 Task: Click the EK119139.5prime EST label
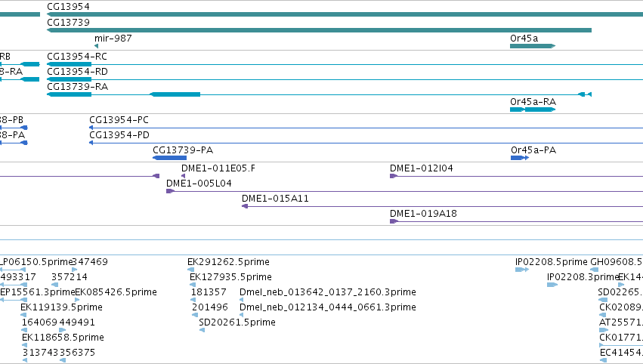[x=61, y=307]
